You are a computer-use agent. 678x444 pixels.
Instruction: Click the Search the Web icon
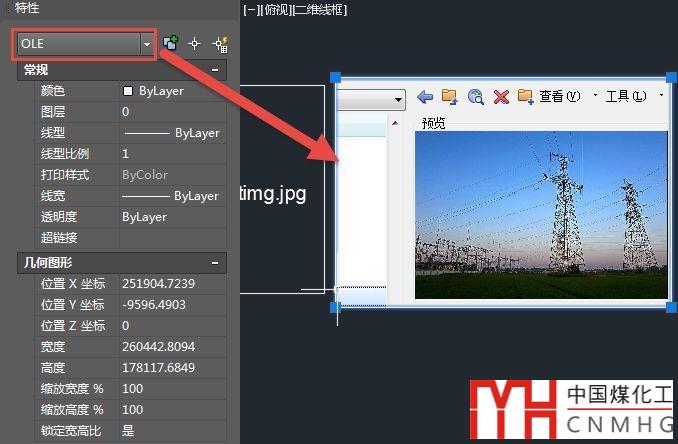click(x=476, y=97)
